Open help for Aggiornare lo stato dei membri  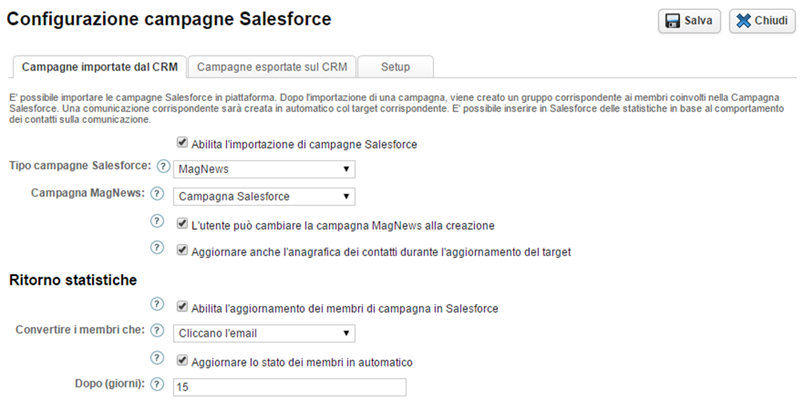point(158,358)
